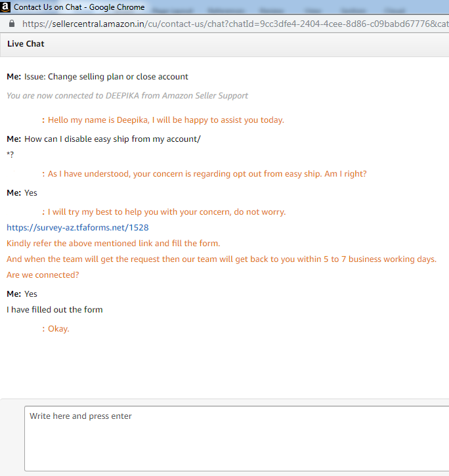Click the 'How can I disable easy ship' message
This screenshot has width=449, height=476.
(x=112, y=139)
